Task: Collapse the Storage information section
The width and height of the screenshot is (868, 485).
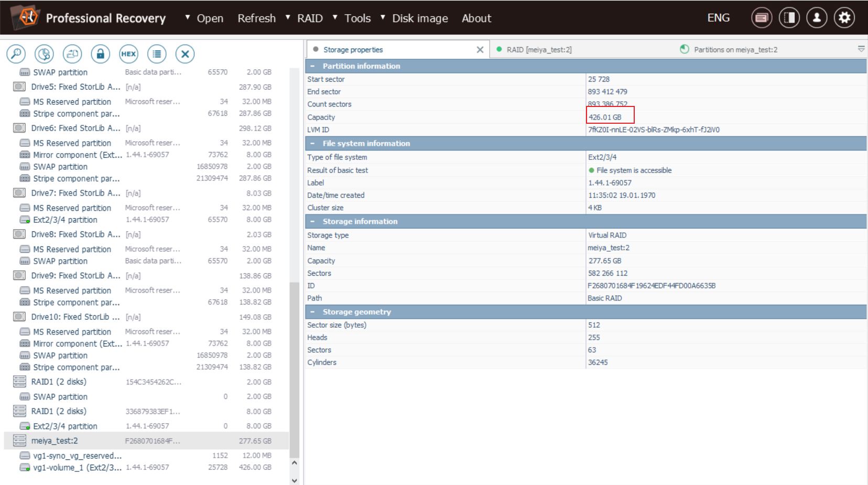Action: [312, 221]
